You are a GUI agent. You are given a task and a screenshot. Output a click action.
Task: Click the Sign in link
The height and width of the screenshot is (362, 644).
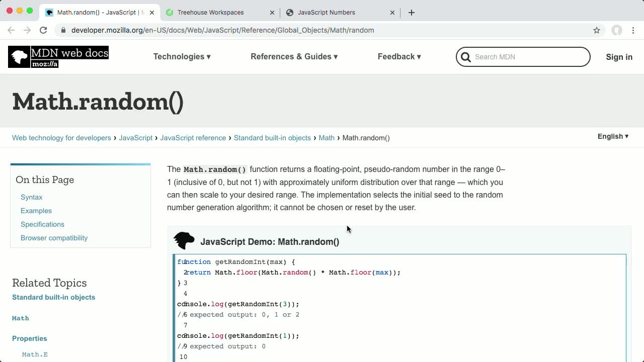tap(619, 57)
